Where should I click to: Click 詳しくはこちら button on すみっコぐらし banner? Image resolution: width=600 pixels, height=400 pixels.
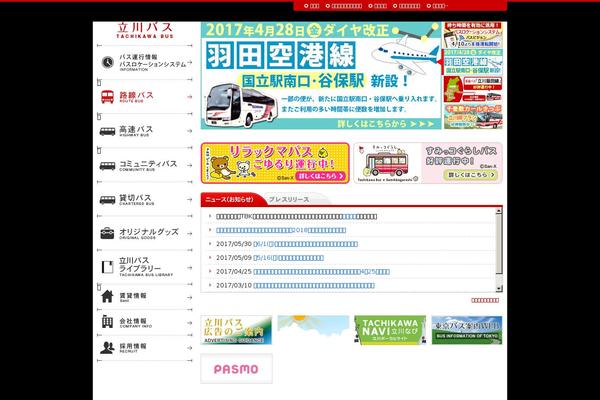click(471, 175)
